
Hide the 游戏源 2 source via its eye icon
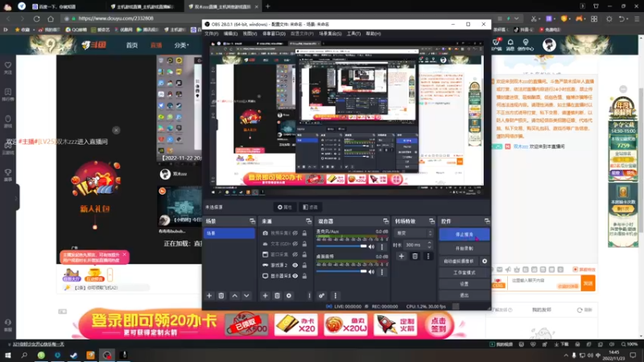point(295,265)
